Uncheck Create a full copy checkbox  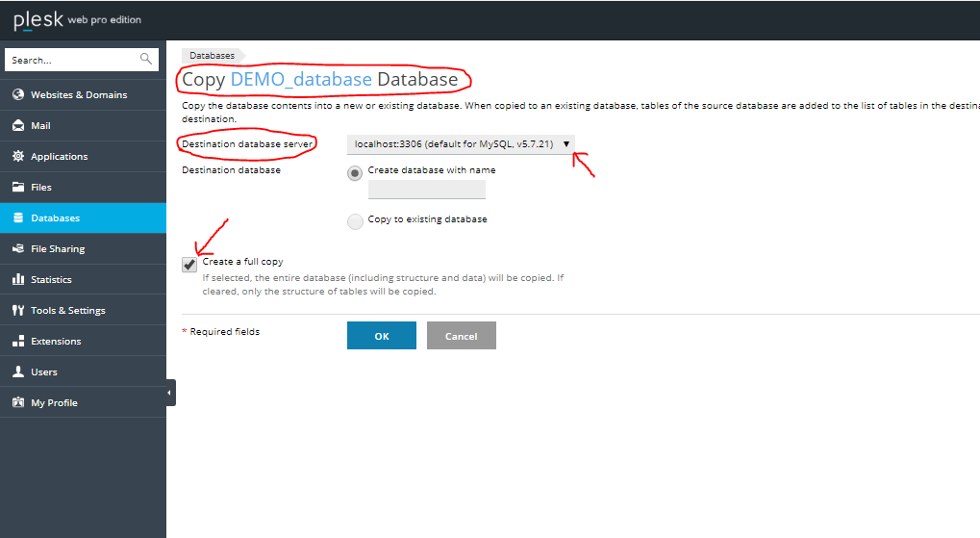[x=189, y=265]
